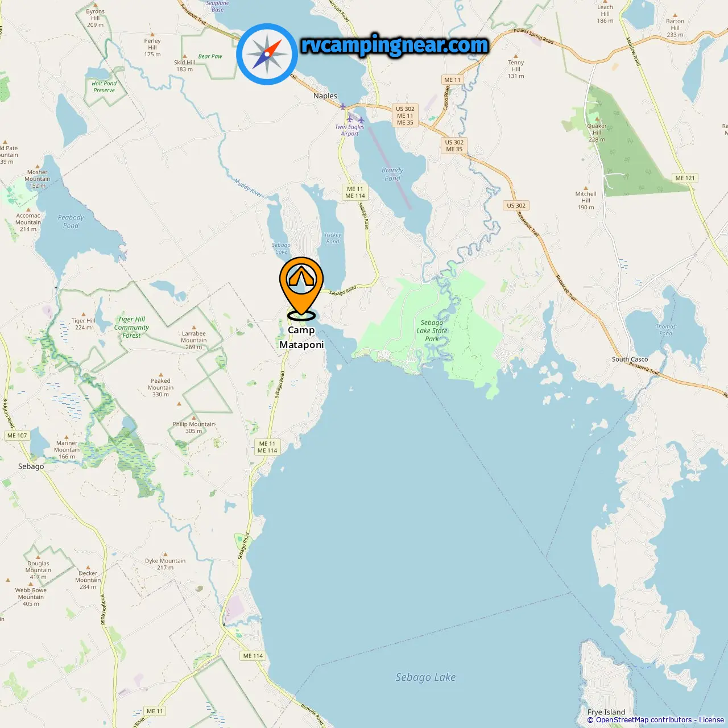728x728 pixels.
Task: Click the ME 107 route shield
Action: [x=17, y=436]
